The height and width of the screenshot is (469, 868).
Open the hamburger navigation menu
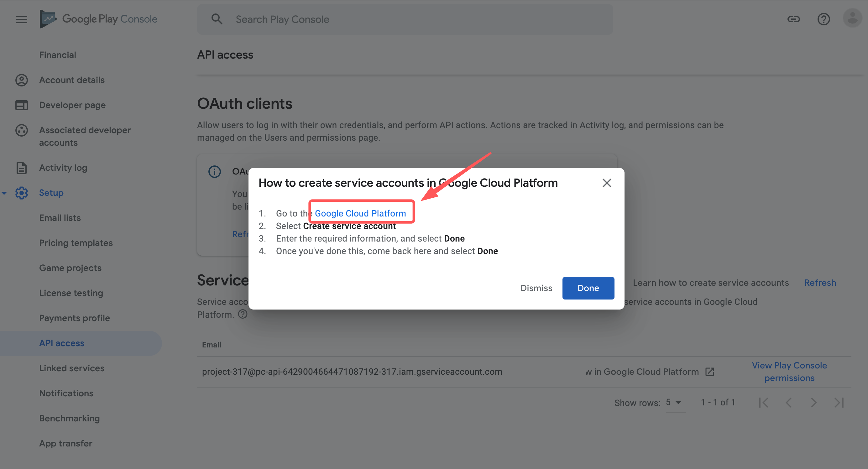(22, 19)
